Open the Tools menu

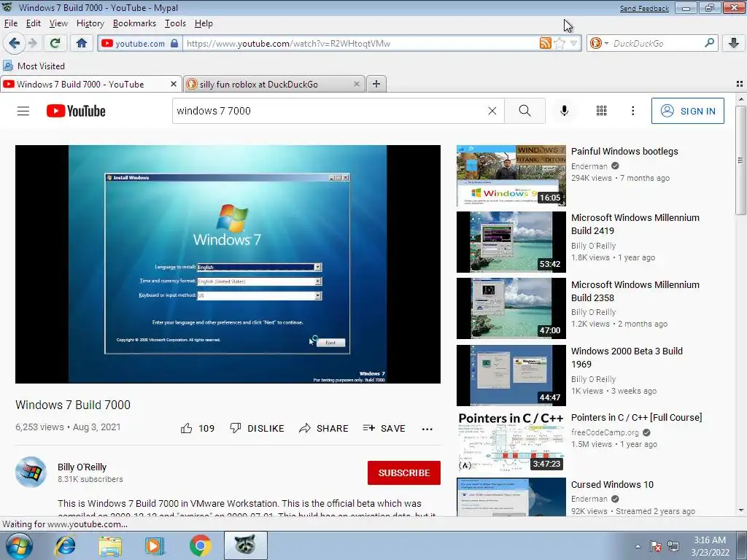coord(175,23)
